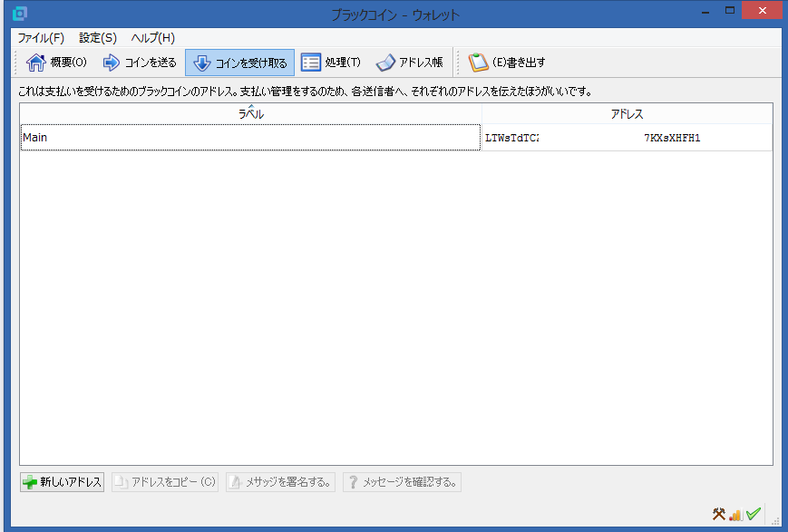Close the ブラックコイン wallet window
This screenshot has height=532, width=788.
pos(762,11)
